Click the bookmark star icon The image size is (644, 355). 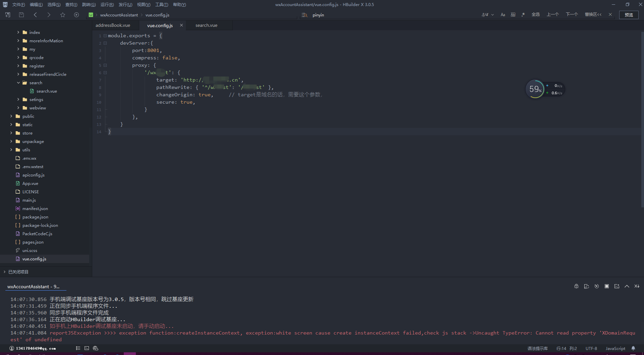point(63,15)
